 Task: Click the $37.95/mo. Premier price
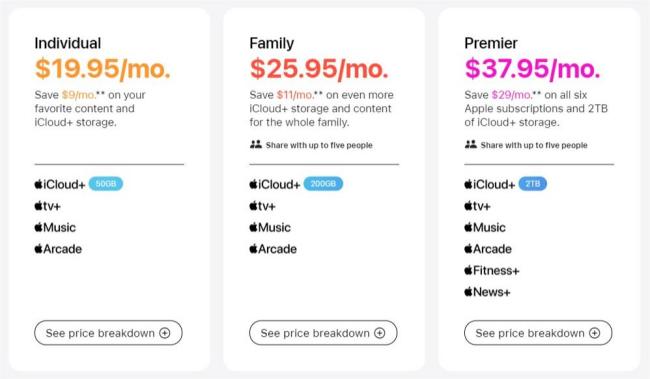(532, 68)
